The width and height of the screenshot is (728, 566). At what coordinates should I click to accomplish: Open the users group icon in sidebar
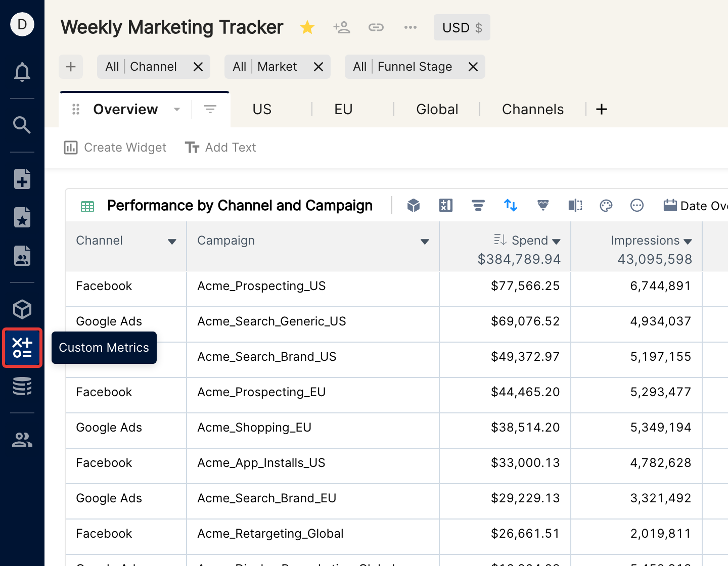tap(22, 440)
